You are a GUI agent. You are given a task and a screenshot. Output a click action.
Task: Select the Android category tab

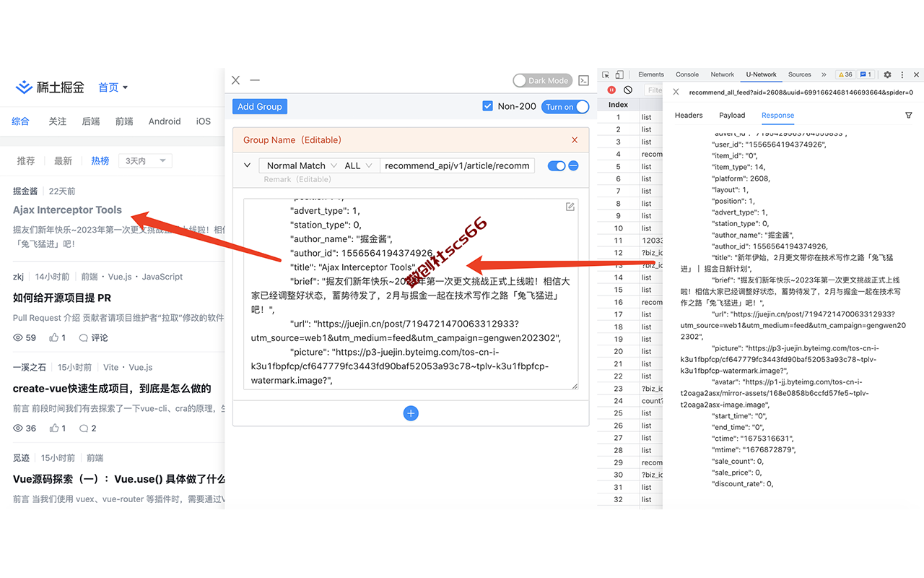click(x=165, y=121)
